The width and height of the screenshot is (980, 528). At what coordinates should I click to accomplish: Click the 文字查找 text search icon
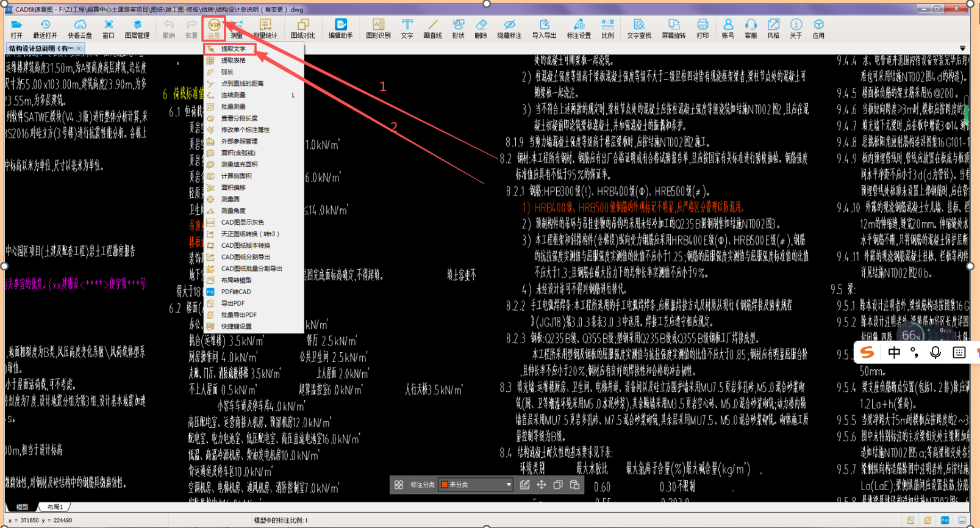click(638, 28)
